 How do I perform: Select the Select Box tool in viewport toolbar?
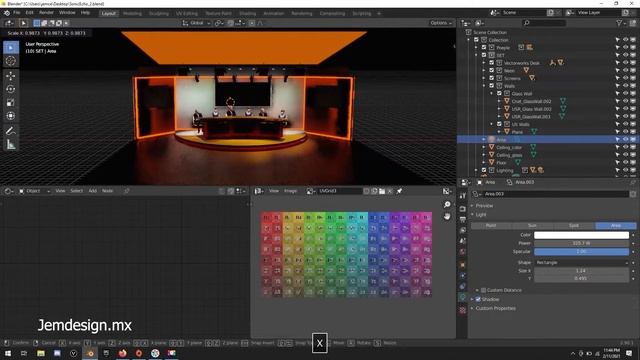[11, 47]
